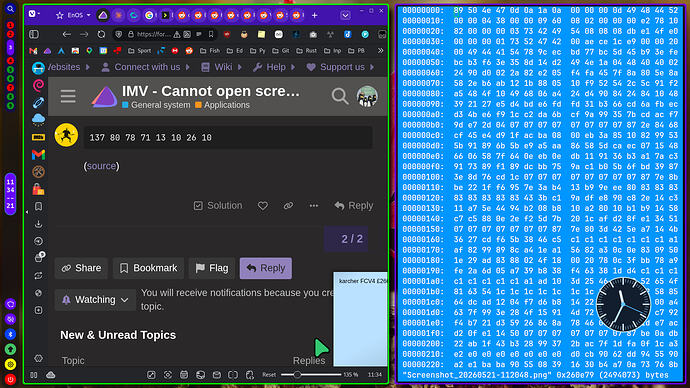Open the Git bookmarks folder
The height and width of the screenshot is (388, 690).
[282, 51]
